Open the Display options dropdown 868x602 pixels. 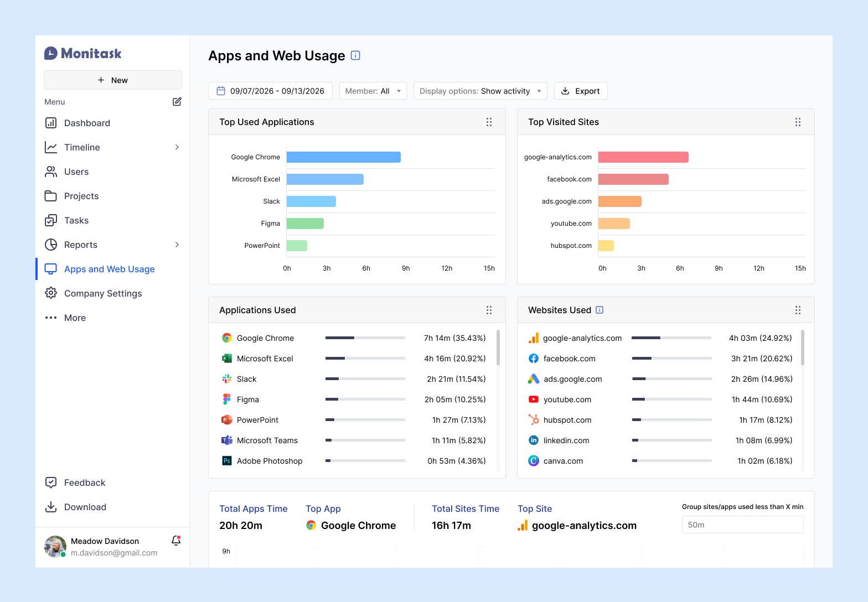pos(480,91)
